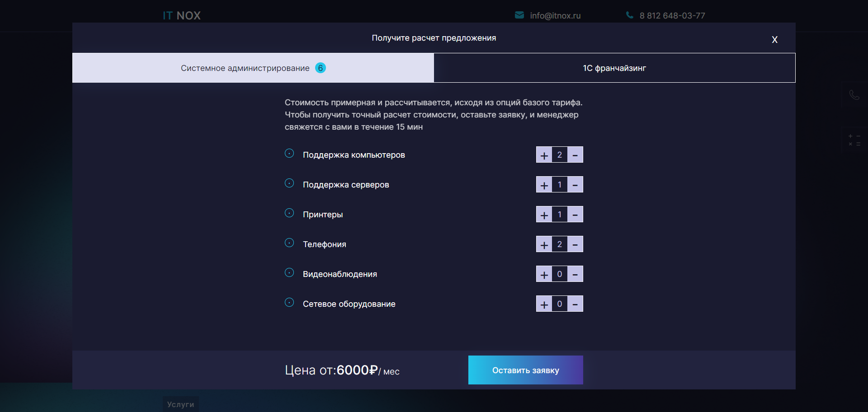Click the Телефония label
Screen dimensions: 868x412
pos(325,244)
